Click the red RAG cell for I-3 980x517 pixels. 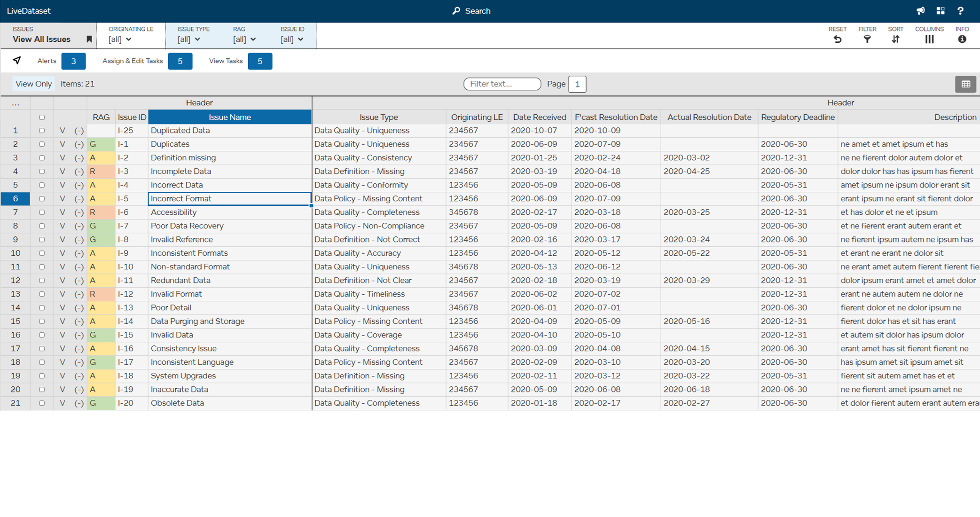click(x=101, y=172)
